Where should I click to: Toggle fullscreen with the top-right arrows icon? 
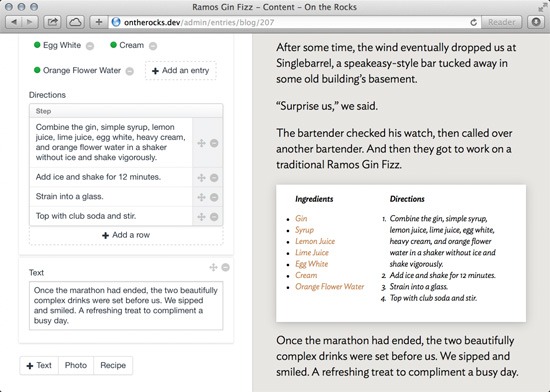tap(542, 7)
